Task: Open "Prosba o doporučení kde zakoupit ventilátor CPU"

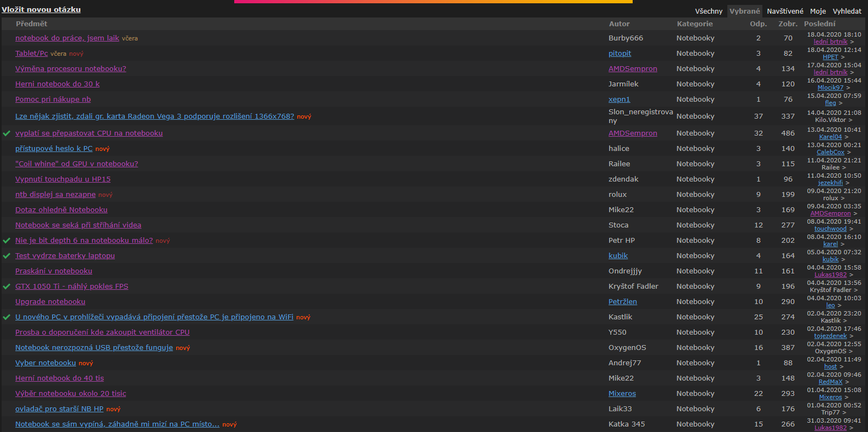Action: point(102,332)
